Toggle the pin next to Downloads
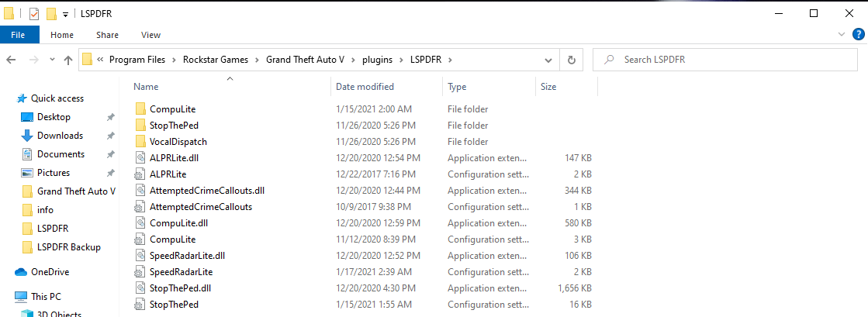 point(110,136)
